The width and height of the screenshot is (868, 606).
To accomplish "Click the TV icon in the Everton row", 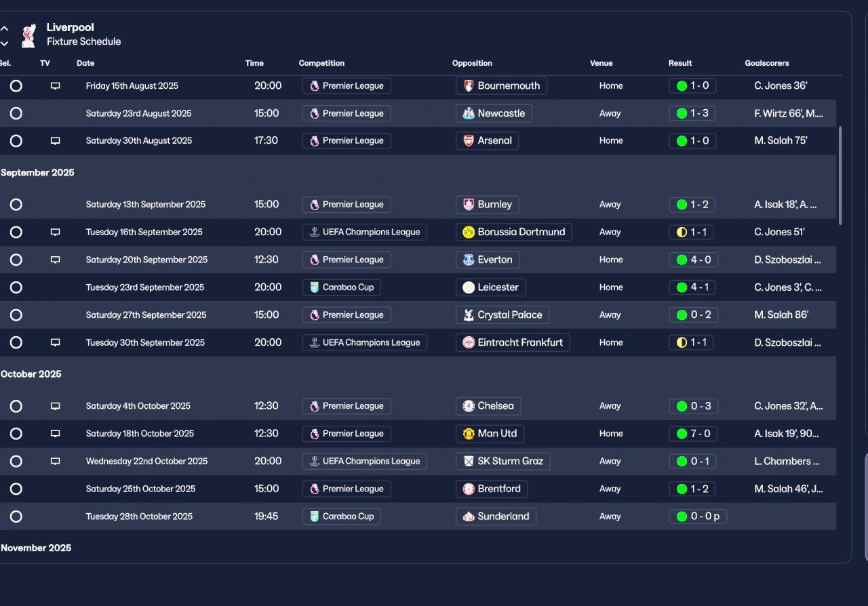I will (56, 260).
